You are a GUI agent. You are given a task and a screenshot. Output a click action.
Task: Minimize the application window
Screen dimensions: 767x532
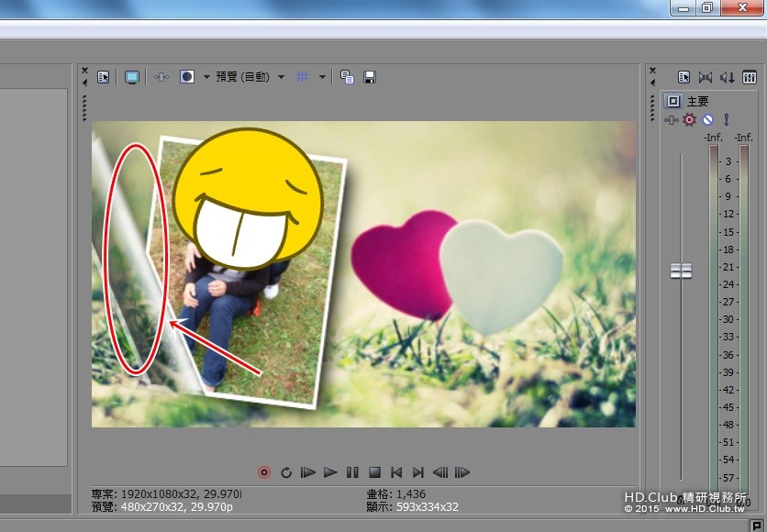tap(684, 8)
